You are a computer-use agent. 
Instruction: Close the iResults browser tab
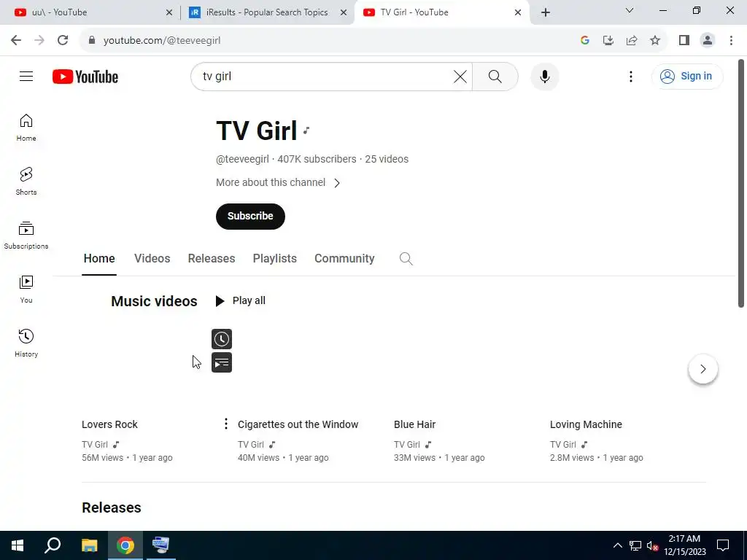[x=344, y=12]
